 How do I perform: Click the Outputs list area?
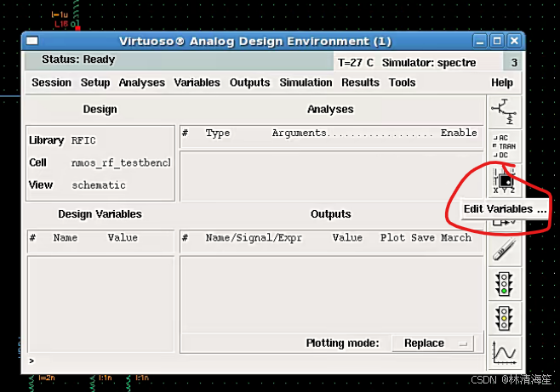coord(331,294)
